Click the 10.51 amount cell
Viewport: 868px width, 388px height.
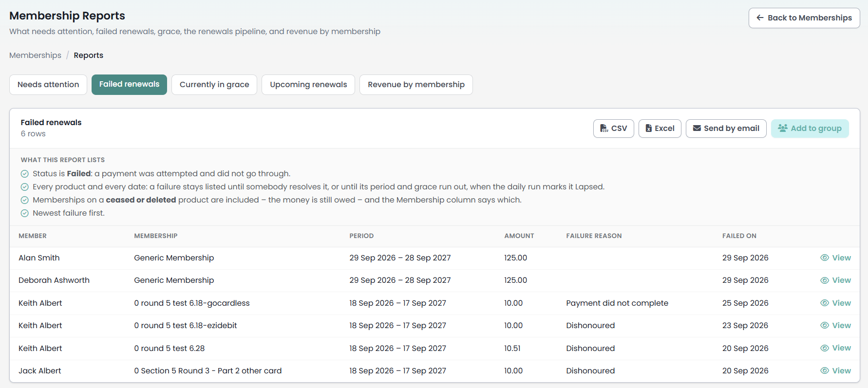click(512, 349)
